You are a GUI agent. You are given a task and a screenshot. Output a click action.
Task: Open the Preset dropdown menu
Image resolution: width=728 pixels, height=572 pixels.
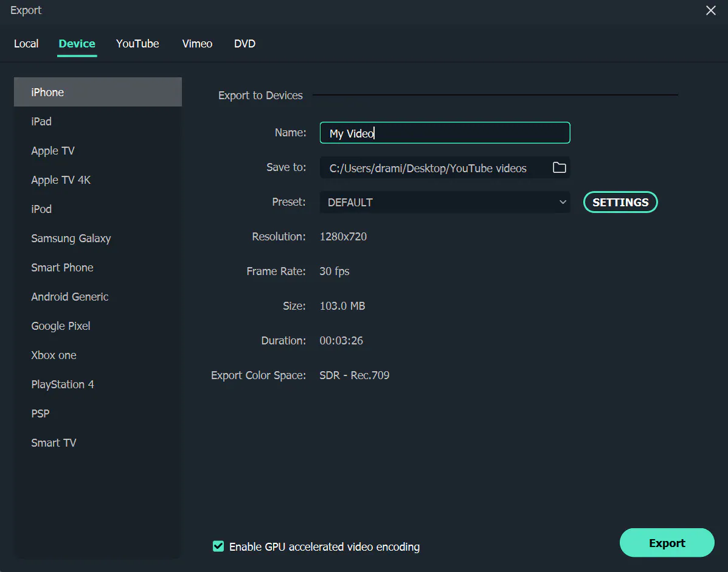click(445, 203)
